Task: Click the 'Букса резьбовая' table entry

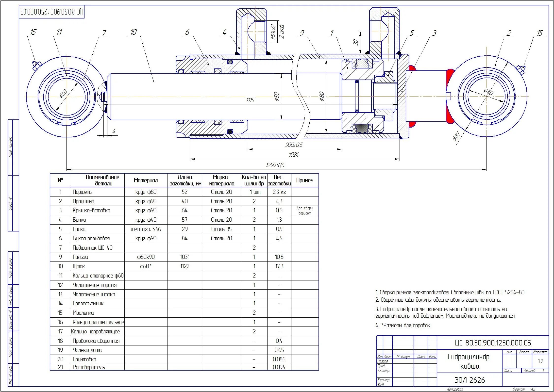Action: pos(91,238)
